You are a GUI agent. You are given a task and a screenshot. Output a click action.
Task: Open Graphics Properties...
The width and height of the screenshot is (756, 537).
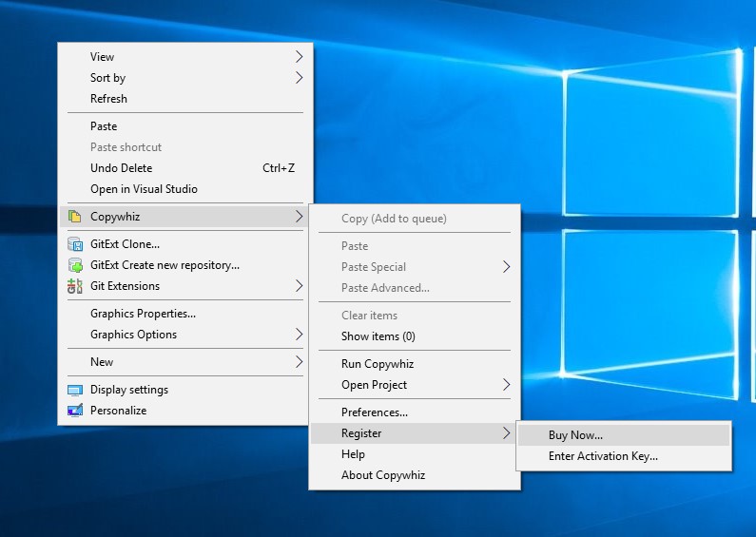click(x=185, y=314)
